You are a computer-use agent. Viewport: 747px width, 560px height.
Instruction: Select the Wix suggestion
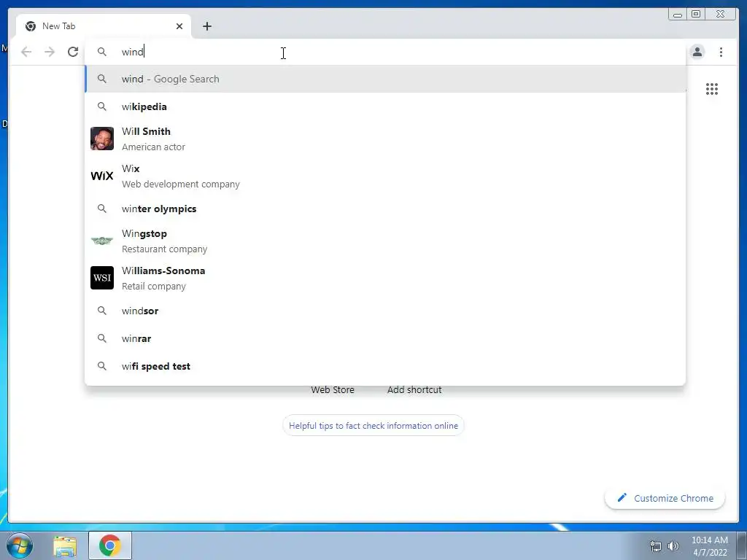point(385,176)
